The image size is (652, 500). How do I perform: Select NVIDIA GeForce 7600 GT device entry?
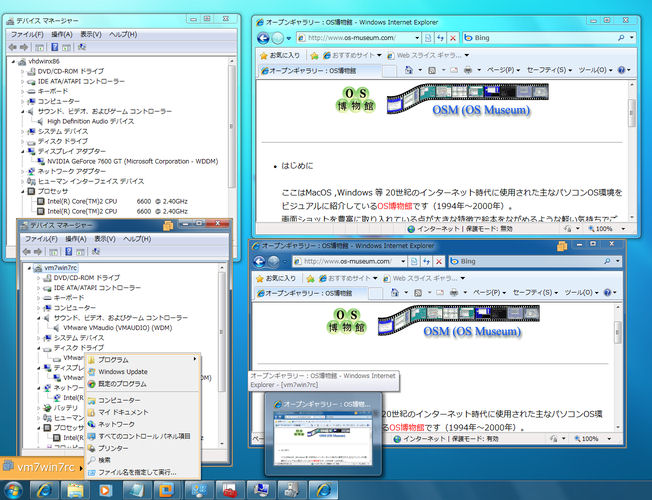[132, 161]
